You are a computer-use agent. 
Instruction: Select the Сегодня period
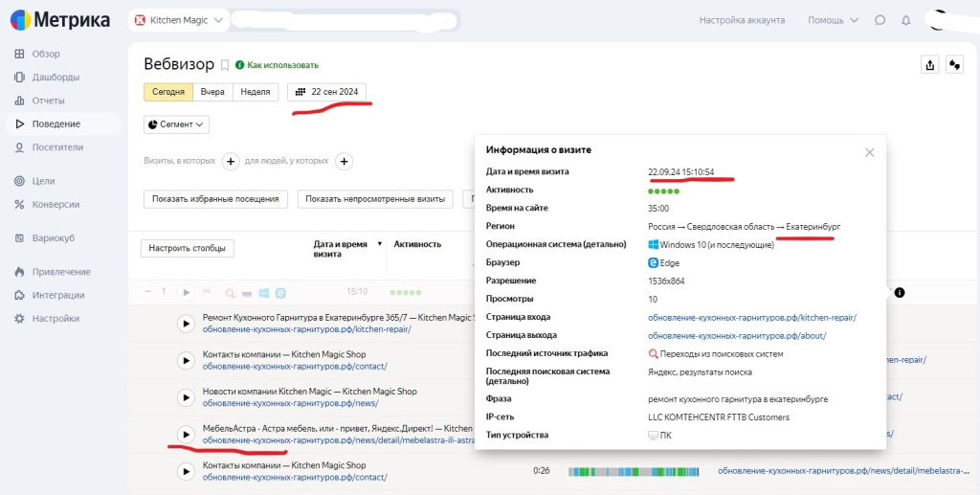click(x=168, y=92)
